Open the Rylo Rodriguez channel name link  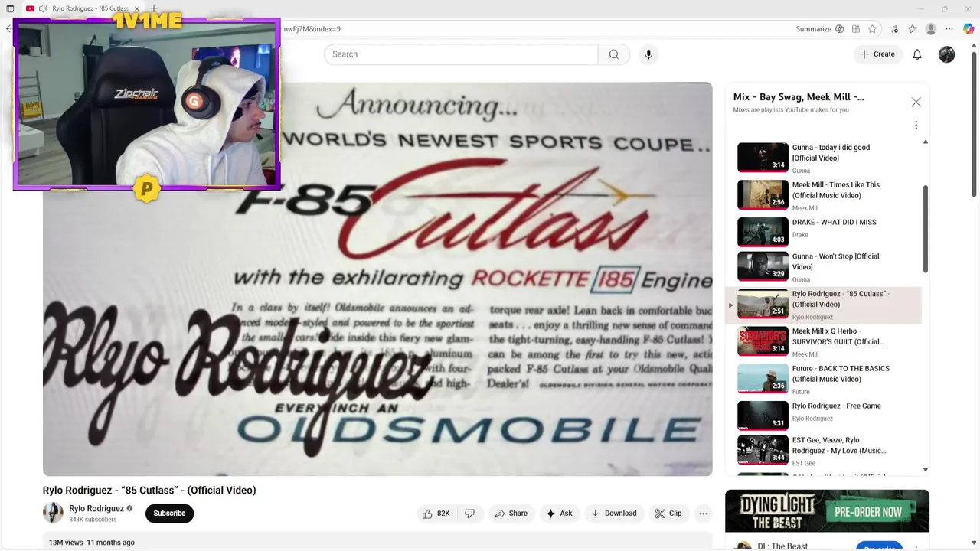(96, 508)
